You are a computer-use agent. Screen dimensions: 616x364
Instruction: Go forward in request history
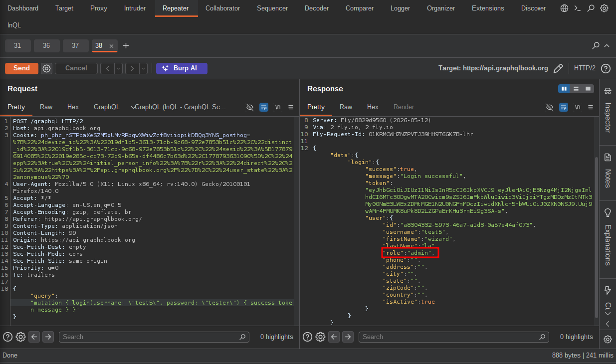[132, 68]
